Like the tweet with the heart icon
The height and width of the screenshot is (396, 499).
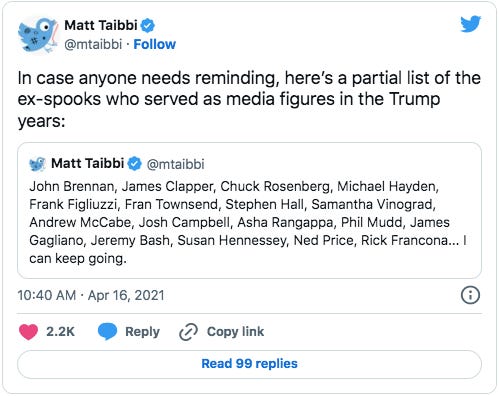click(x=28, y=332)
